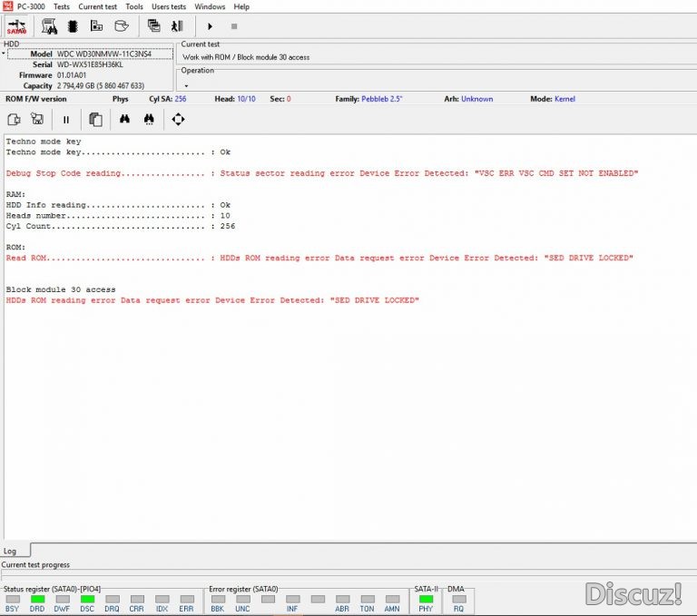Click the find-next binoculars icon with dots
The image size is (697, 616).
click(149, 119)
